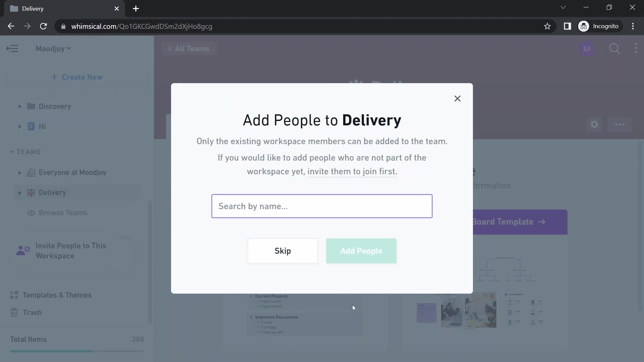This screenshot has width=644, height=362.
Task: Click the settings gear icon on team page
Action: click(x=594, y=125)
